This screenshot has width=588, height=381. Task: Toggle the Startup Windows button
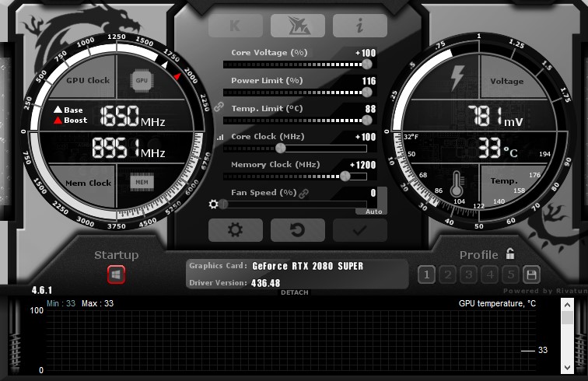[116, 274]
